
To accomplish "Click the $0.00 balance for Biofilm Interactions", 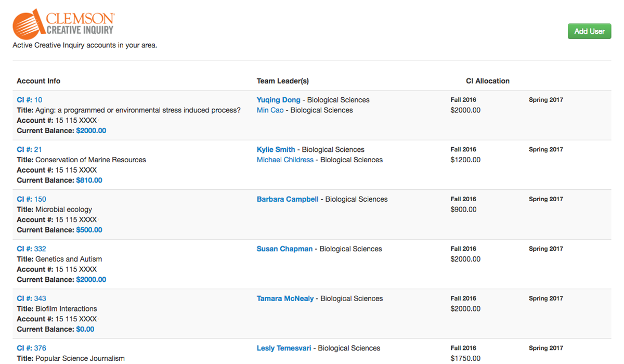I will [85, 329].
